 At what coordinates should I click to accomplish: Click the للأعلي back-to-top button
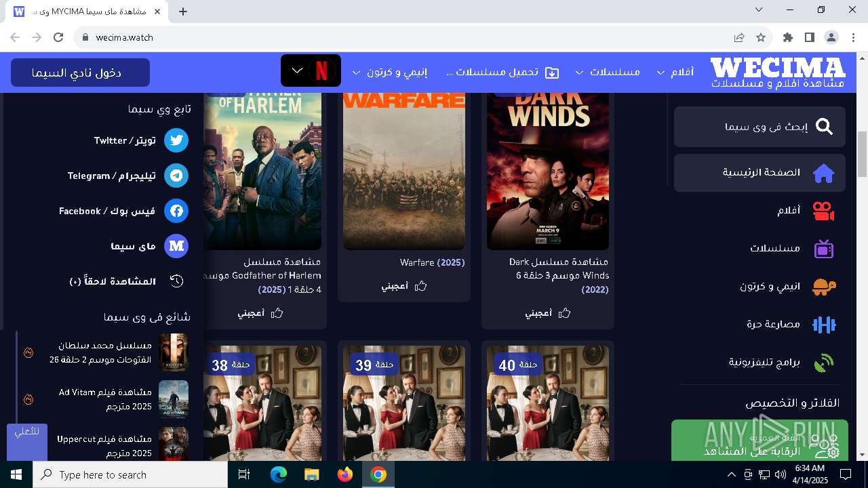coord(27,442)
